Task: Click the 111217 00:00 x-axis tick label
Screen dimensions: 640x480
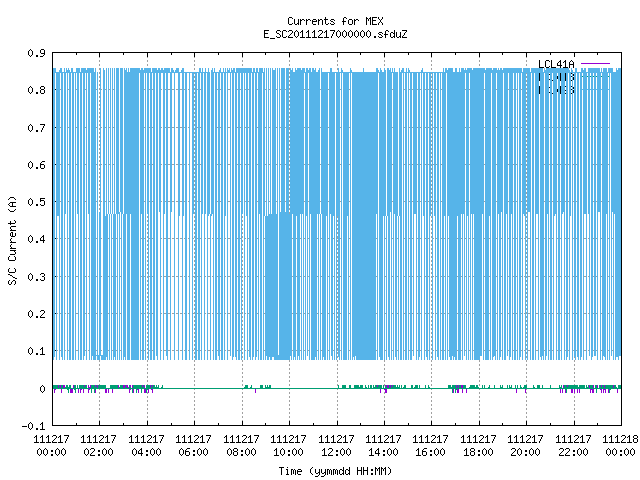Action: [51, 446]
